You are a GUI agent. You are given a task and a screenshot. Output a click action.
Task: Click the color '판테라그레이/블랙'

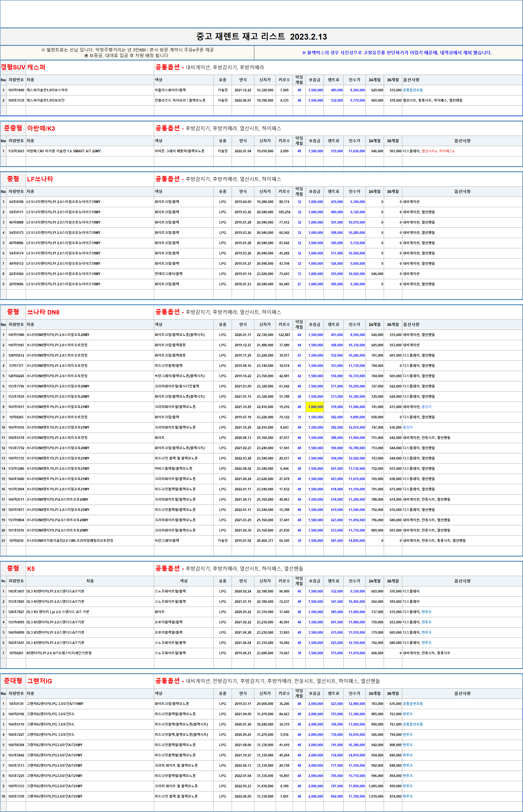168,273
